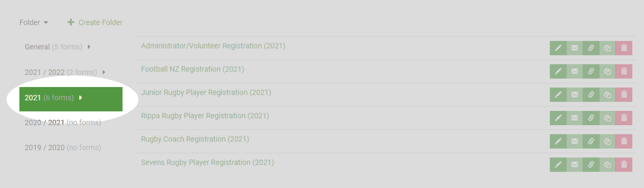The height and width of the screenshot is (188, 644).
Task: Select the highlighted 2021 folder
Action: click(71, 99)
